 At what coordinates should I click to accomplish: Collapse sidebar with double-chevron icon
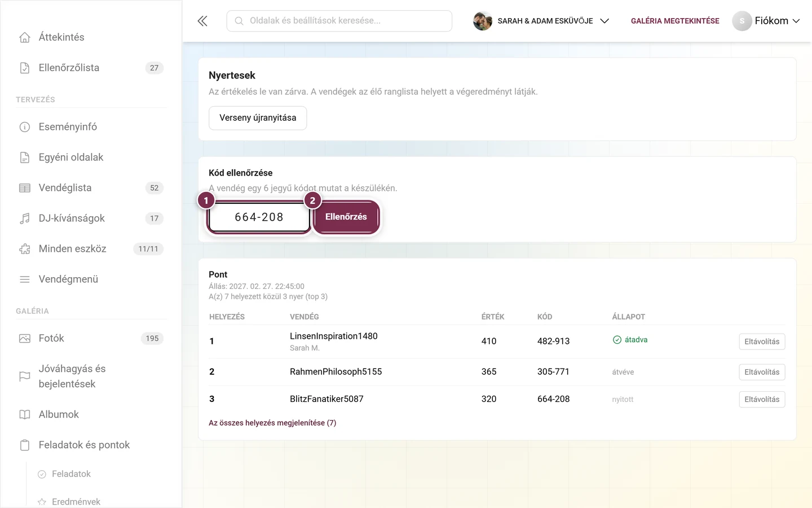click(x=202, y=21)
